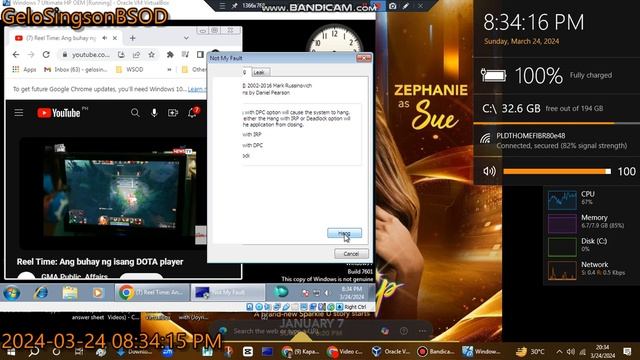Open Chrome media control icon
Image resolution: width=640 pixels, height=360 pixels.
coord(185,55)
